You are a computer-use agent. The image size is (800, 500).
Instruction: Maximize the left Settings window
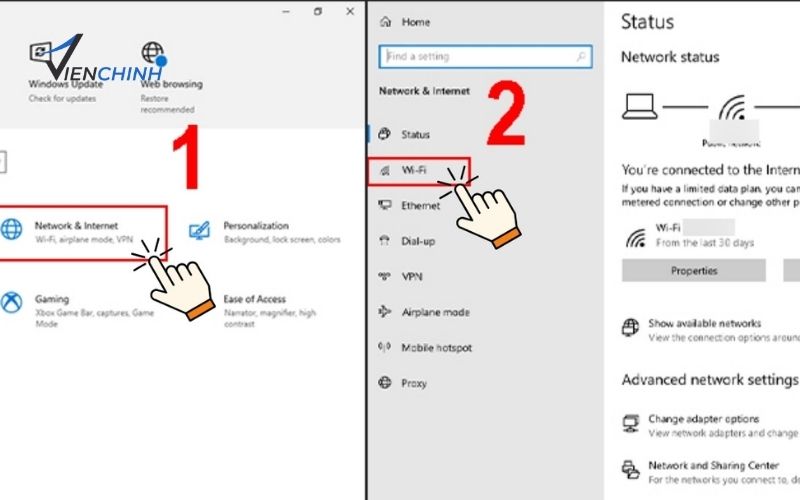(x=318, y=11)
